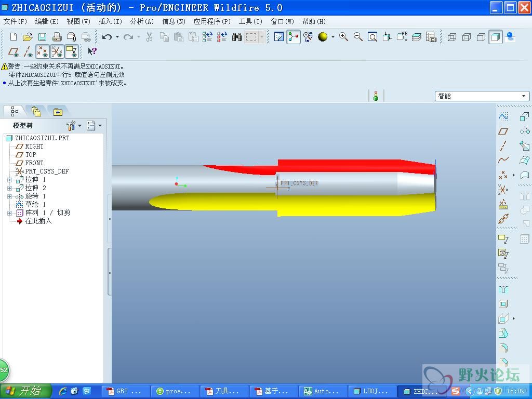Select the FRONT datum plane in model tree

pos(30,163)
